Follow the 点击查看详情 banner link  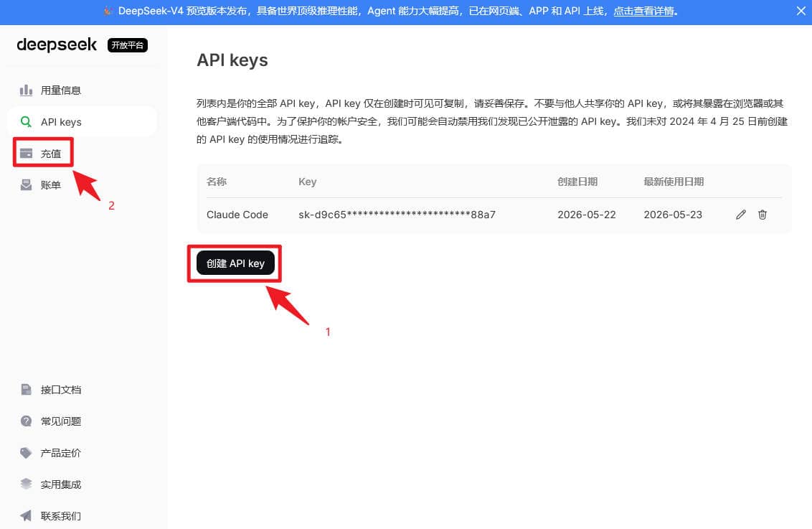click(643, 11)
